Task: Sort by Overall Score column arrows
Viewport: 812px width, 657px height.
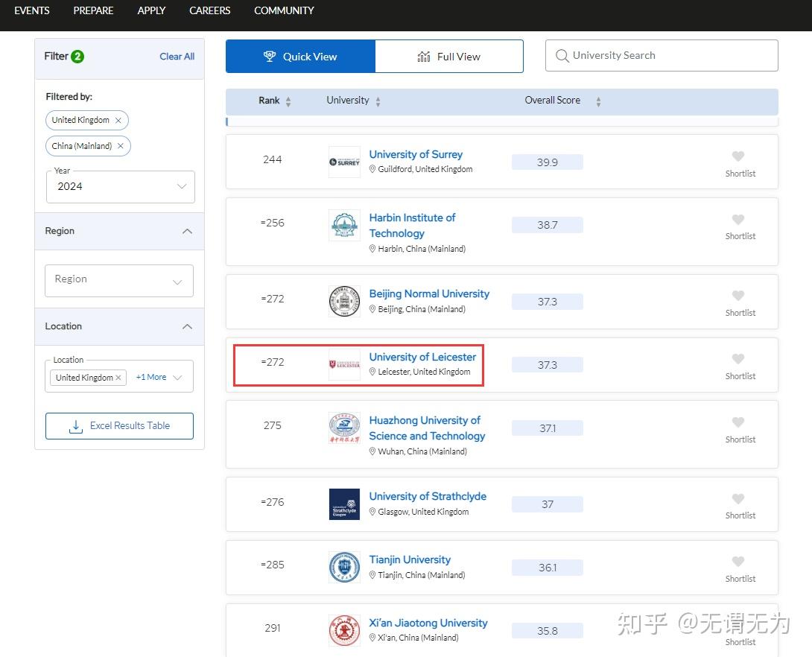Action: pyautogui.click(x=598, y=101)
